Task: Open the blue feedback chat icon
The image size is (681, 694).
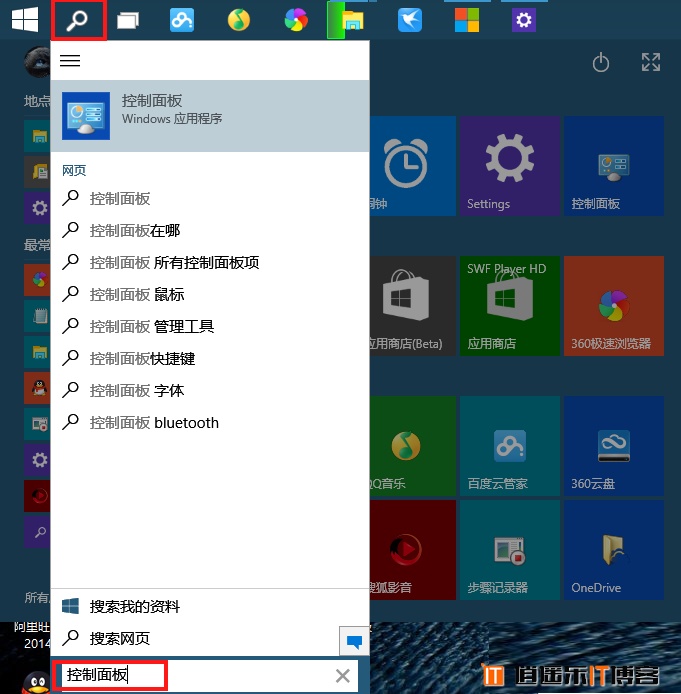Action: coord(354,641)
